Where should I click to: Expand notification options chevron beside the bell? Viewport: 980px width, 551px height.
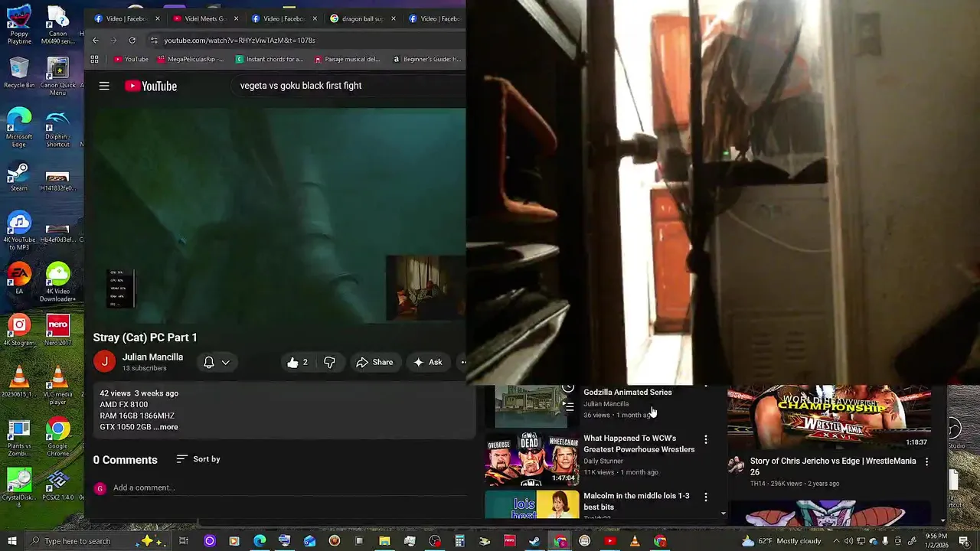tap(226, 363)
